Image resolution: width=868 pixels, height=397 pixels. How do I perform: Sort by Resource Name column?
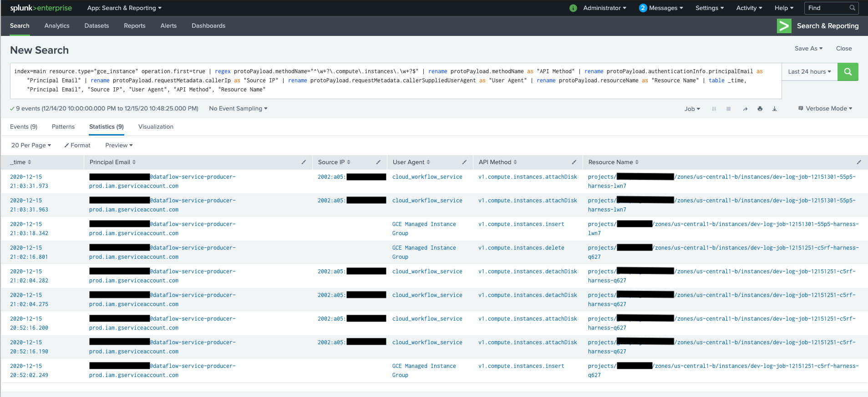pos(613,162)
